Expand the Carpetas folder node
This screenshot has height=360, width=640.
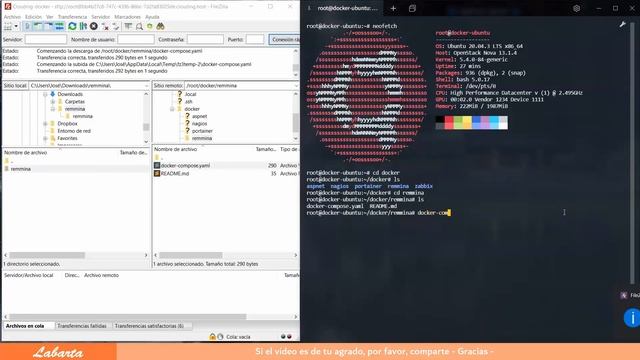pyautogui.click(x=53, y=102)
